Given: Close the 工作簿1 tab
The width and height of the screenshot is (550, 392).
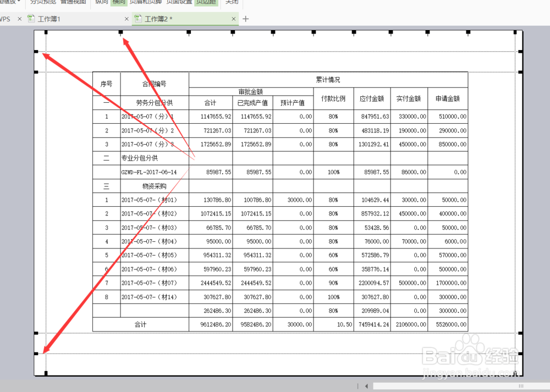Looking at the screenshot, I should click(x=126, y=19).
